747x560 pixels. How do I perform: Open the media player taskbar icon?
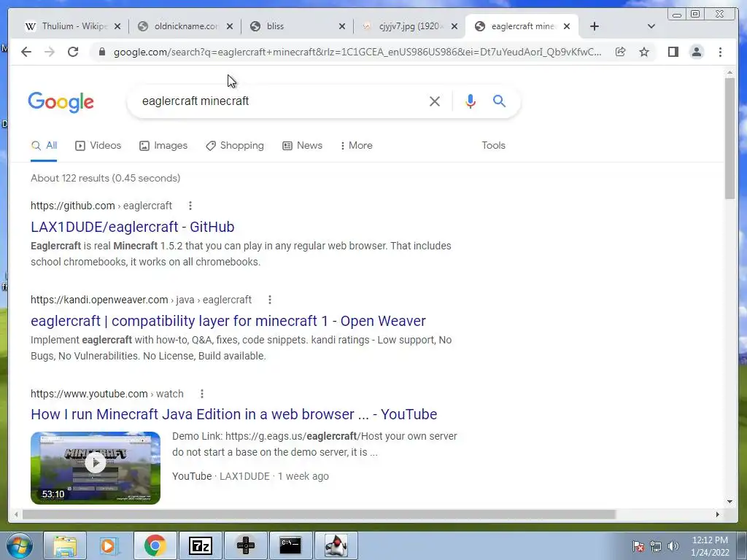[109, 545]
